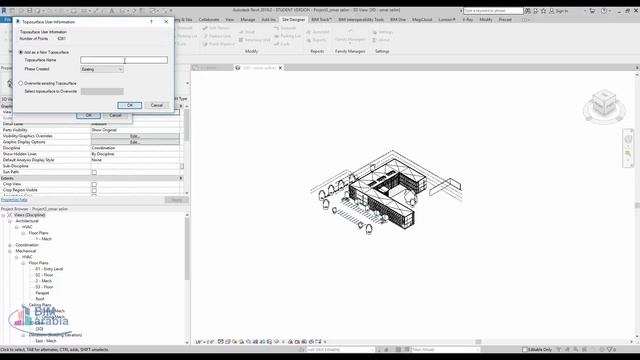Image resolution: width=640 pixels, height=360 pixels.
Task: Select Overwrite existing Toposurface radio
Action: 21,83
